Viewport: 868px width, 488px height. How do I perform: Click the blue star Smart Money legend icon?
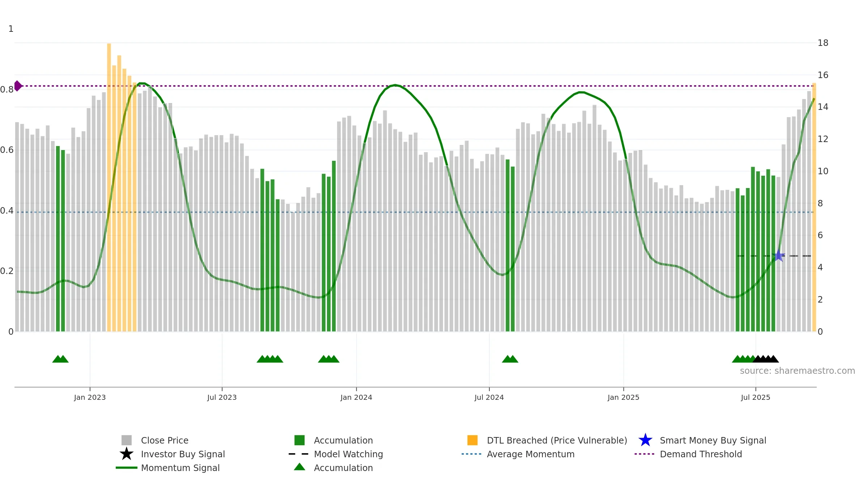645,440
